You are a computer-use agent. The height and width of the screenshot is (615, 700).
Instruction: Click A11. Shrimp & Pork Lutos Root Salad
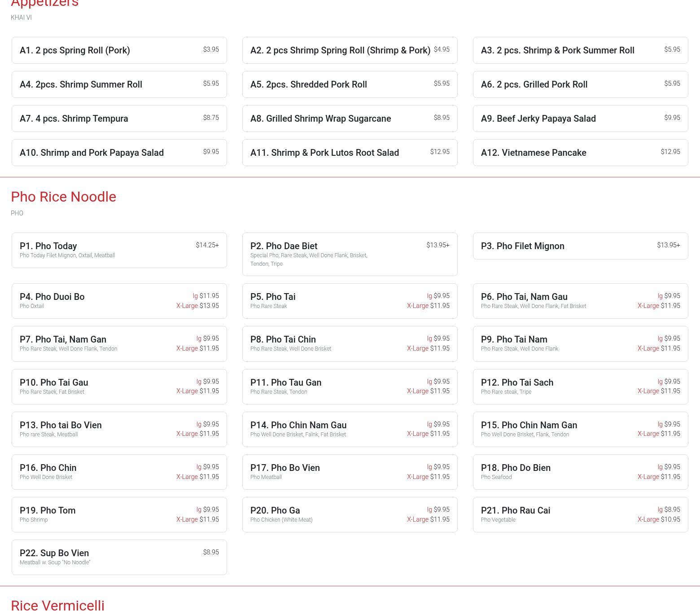tap(350, 153)
